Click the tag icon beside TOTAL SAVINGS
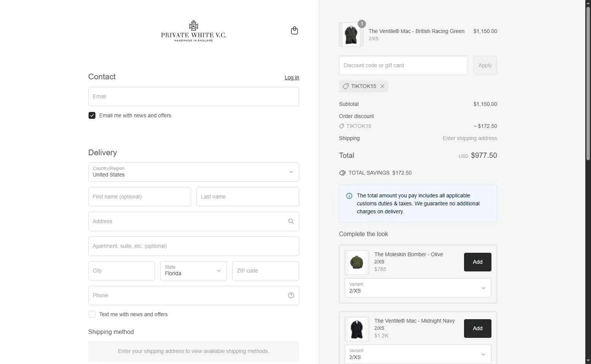The image size is (591, 364). 342,173
